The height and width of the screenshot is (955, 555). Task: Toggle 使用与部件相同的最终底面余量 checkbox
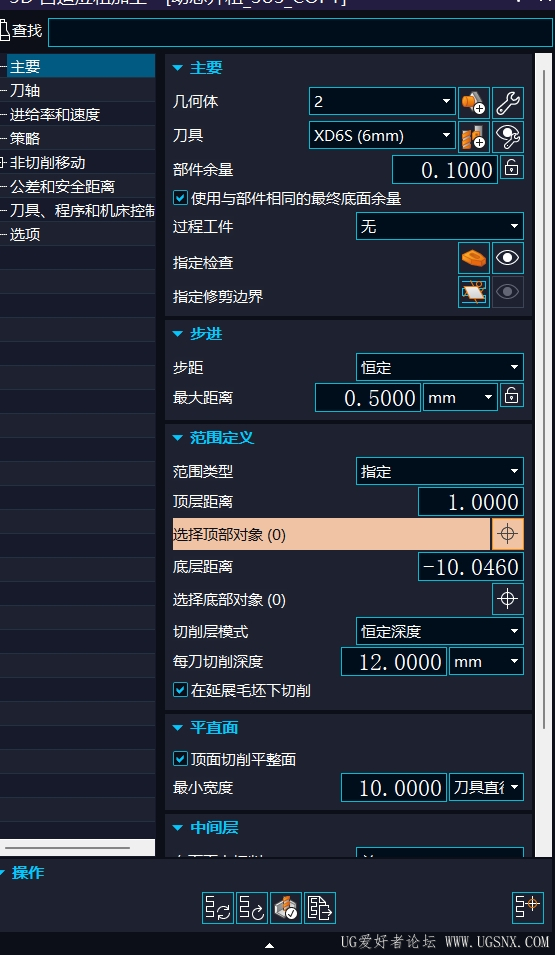coord(180,198)
